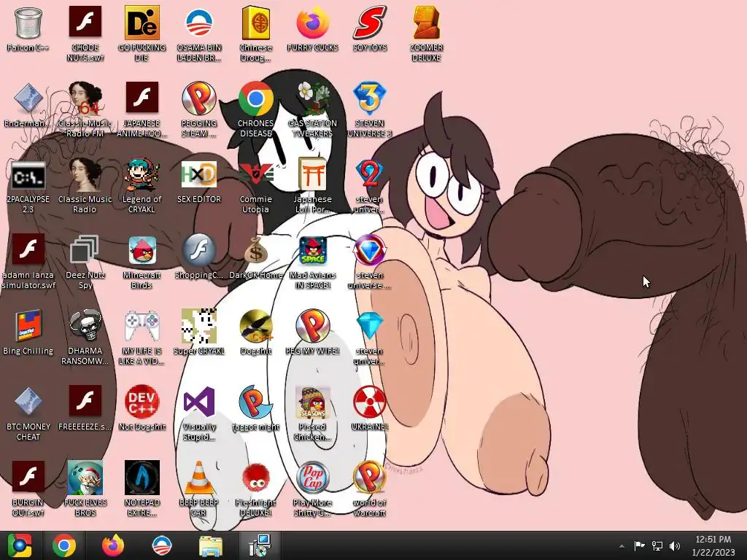Launch the Bing Chilling desktop shortcut
Viewport: 747px width, 560px height.
[28, 326]
